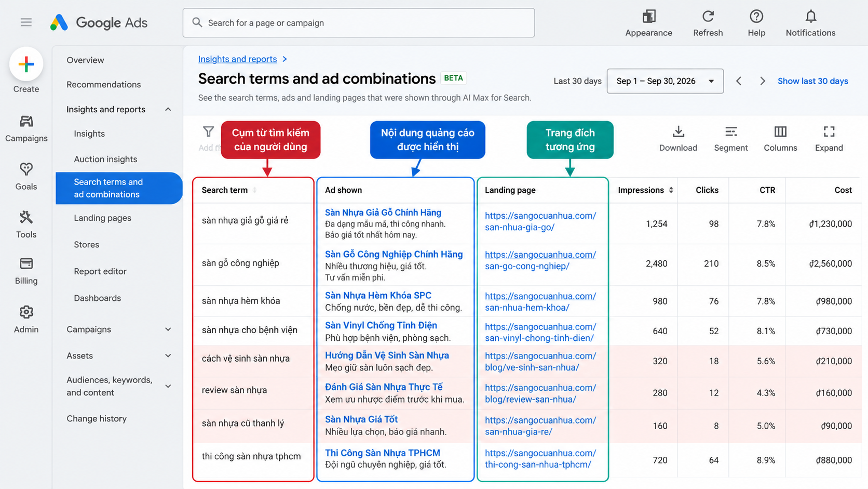Download the report table

click(x=678, y=139)
